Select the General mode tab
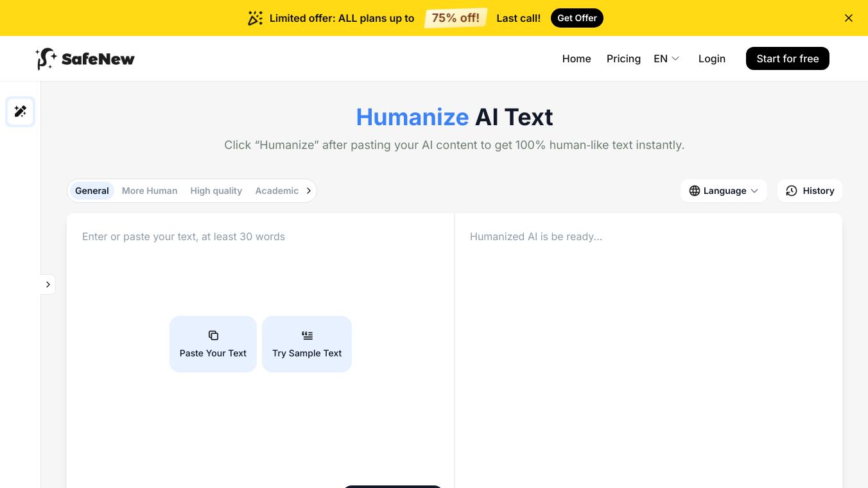This screenshot has height=488, width=868. (x=92, y=191)
